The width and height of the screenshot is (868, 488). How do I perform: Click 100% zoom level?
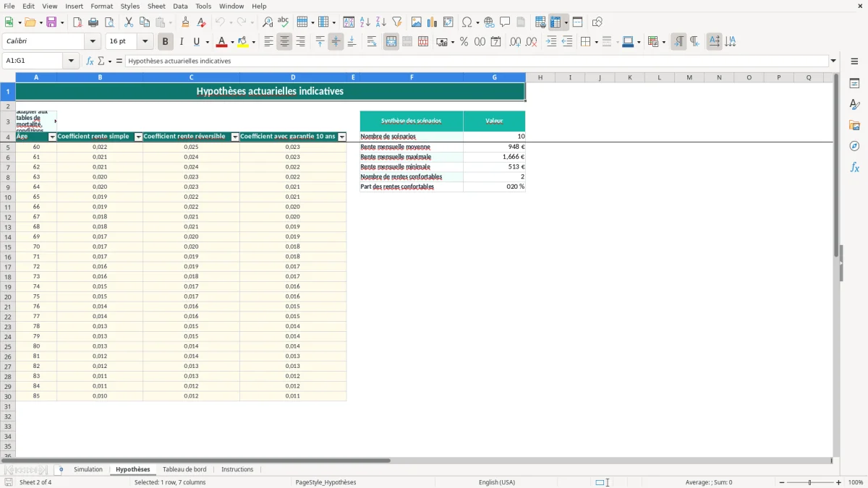point(856,482)
